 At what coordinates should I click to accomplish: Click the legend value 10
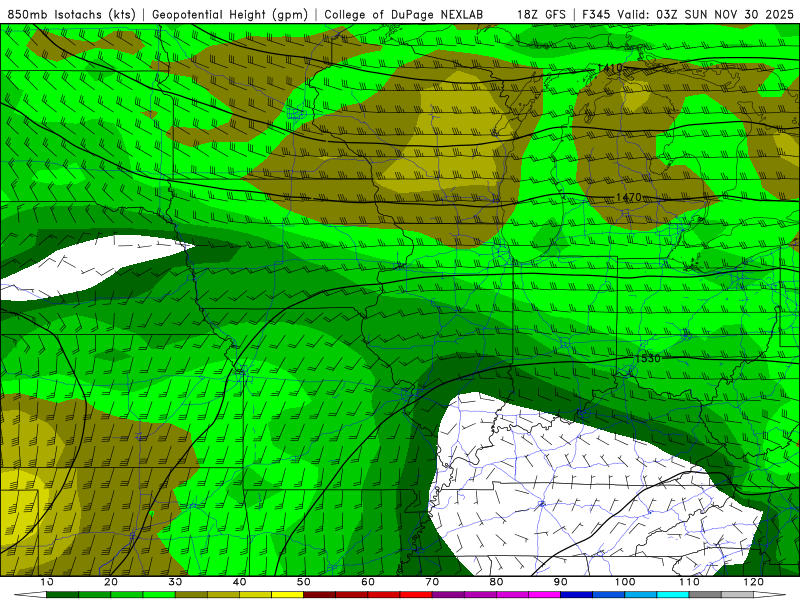[x=46, y=582]
